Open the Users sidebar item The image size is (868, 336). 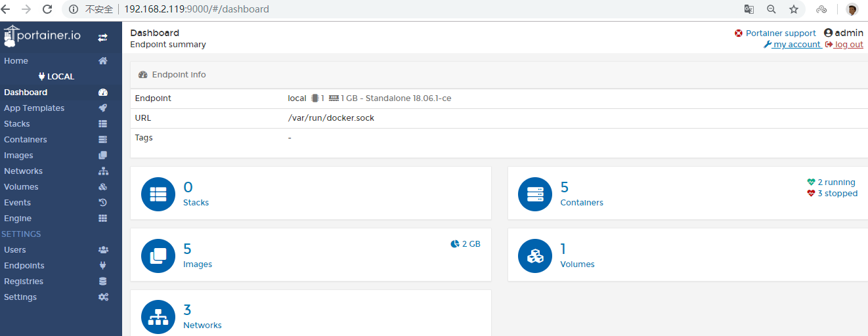pyautogui.click(x=15, y=250)
